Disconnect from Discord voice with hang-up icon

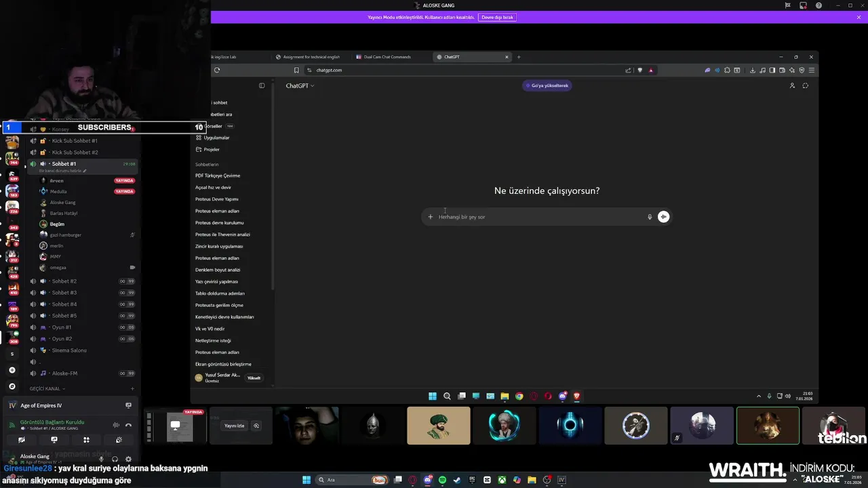click(x=128, y=425)
